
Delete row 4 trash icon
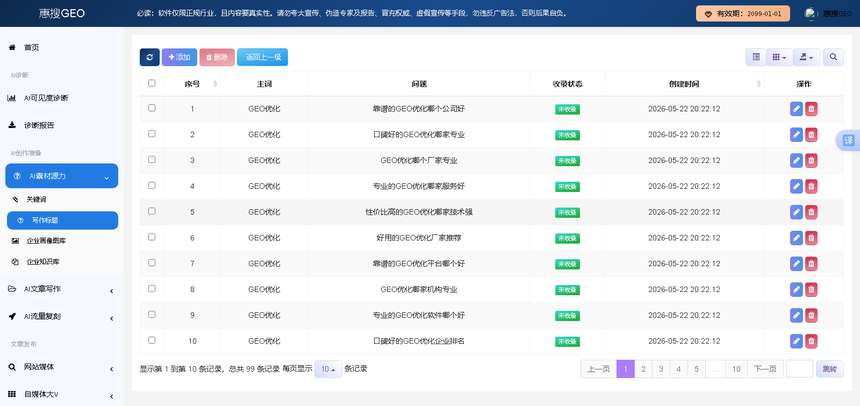[x=811, y=186]
